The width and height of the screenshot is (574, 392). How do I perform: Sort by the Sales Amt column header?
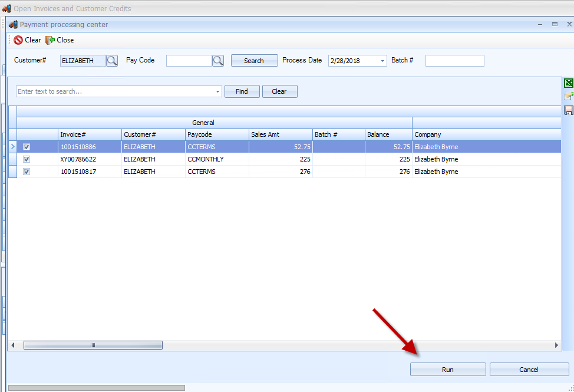(281, 134)
